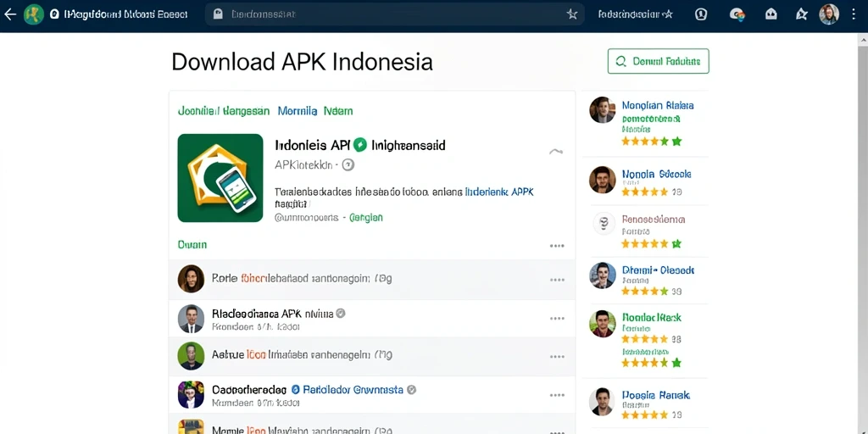The width and height of the screenshot is (868, 434).
Task: Click the lock icon in the address bar
Action: click(x=218, y=14)
